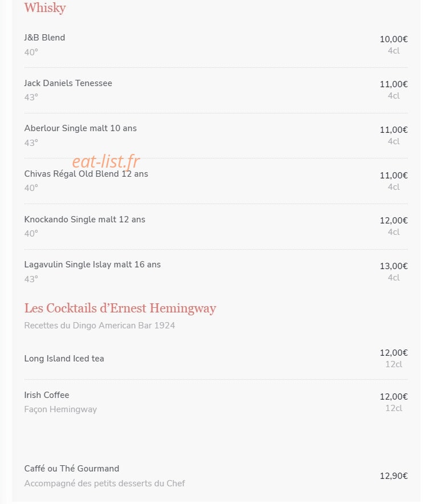The height and width of the screenshot is (504, 433).
Task: Click the Irish Coffee entry
Action: pos(47,395)
